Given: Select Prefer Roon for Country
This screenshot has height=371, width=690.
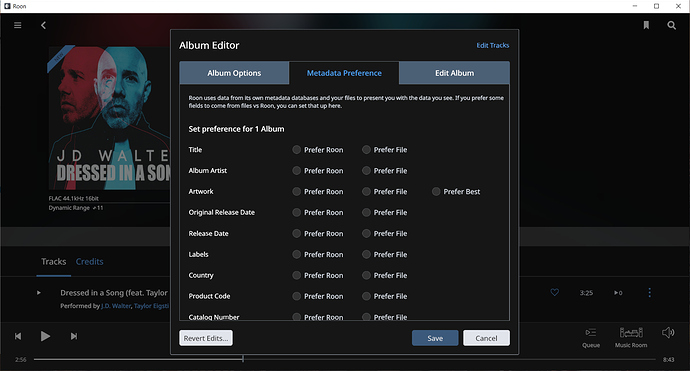Looking at the screenshot, I should 297,275.
